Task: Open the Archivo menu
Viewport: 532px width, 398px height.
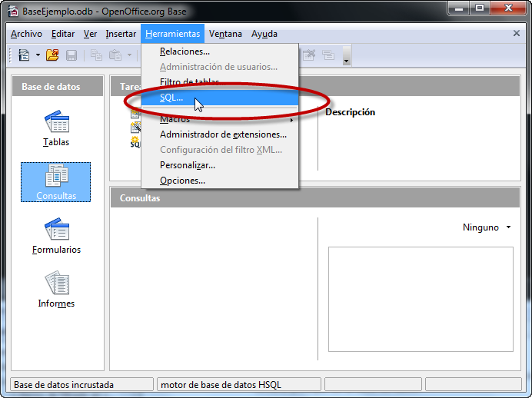Action: tap(26, 34)
